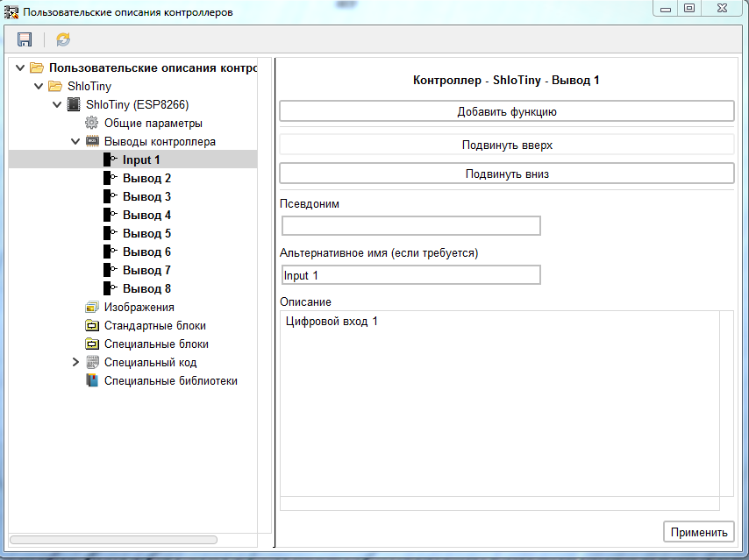
Task: Click the pin icon beside Вывод 8
Action: 111,288
